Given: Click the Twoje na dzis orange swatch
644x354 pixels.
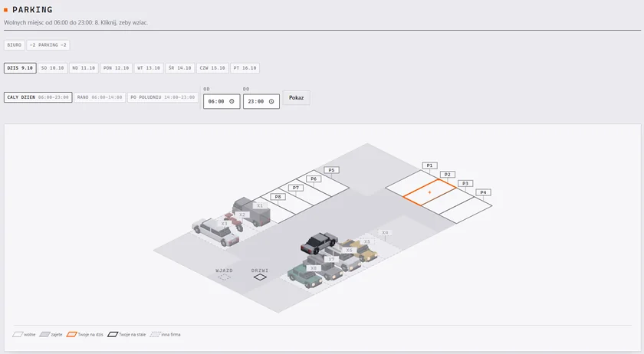Looking at the screenshot, I should tap(71, 334).
